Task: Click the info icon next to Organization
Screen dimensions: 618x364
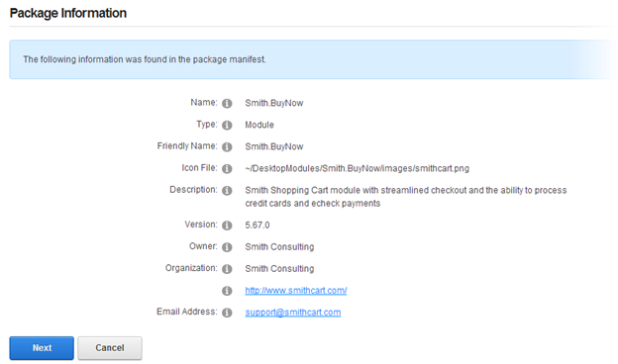Action: point(227,269)
